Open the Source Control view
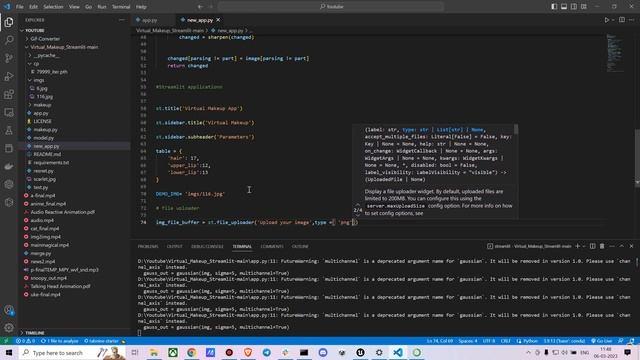This screenshot has width=640, height=360. [x=9, y=58]
